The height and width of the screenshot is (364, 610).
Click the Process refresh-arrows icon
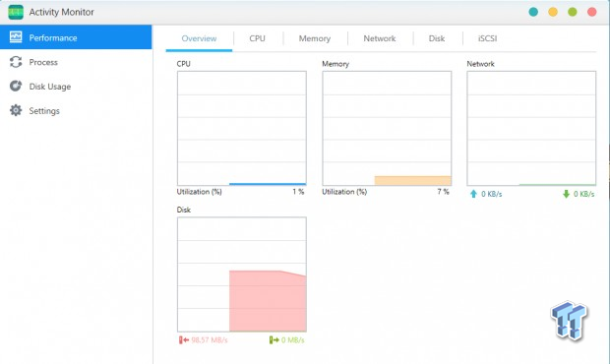tap(16, 62)
